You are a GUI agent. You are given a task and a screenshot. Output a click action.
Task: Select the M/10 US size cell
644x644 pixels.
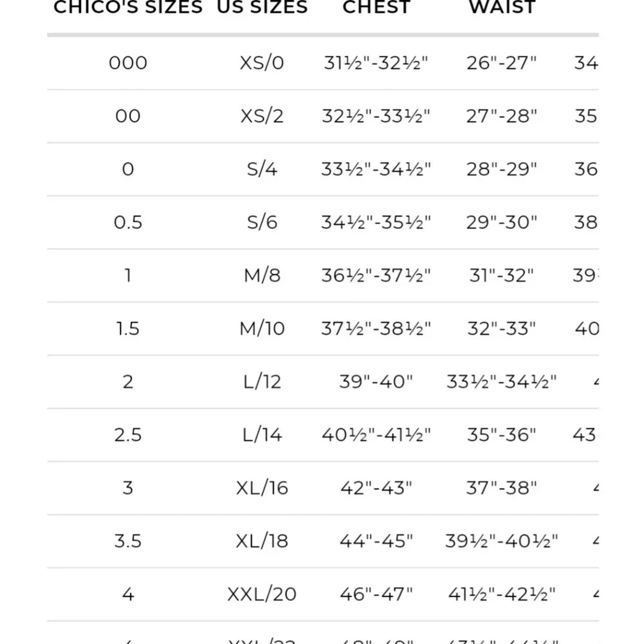(262, 328)
